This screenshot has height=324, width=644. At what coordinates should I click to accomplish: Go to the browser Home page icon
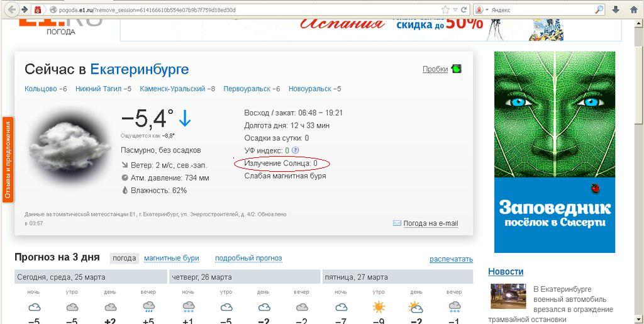tap(633, 9)
